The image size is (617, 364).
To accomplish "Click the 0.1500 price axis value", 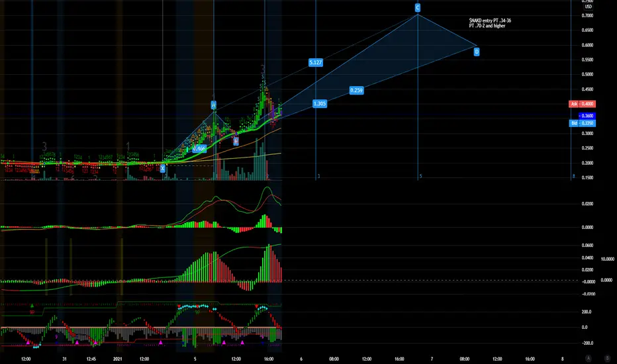I will point(587,178).
